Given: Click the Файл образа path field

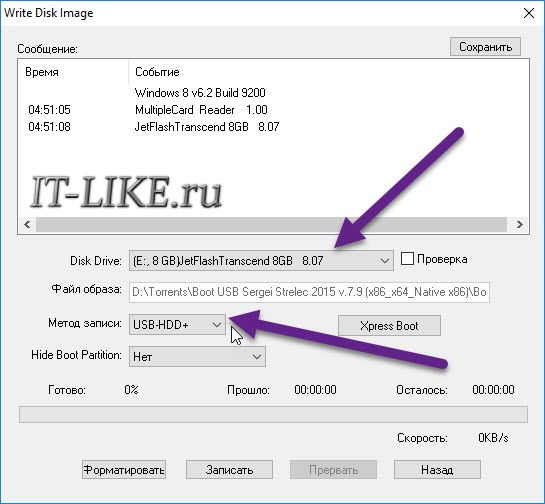Looking at the screenshot, I should click(x=309, y=292).
